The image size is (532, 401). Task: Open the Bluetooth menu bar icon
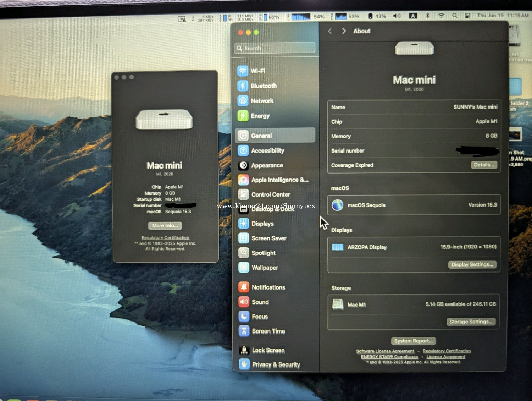pyautogui.click(x=428, y=16)
